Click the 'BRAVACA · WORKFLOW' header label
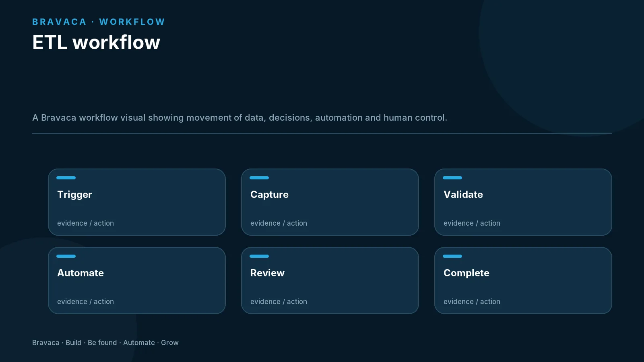The height and width of the screenshot is (362, 644). [x=99, y=22]
